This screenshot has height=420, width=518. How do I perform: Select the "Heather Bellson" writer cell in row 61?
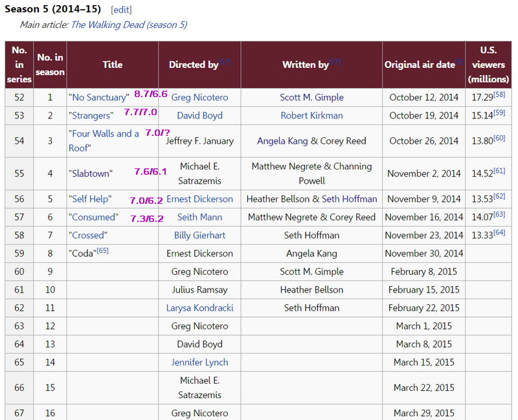point(311,289)
